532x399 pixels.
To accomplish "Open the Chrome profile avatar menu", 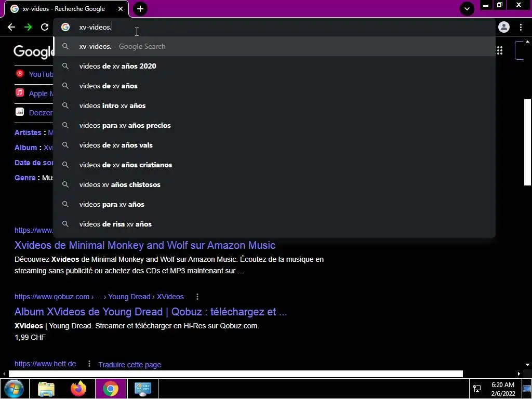I will [x=504, y=27].
